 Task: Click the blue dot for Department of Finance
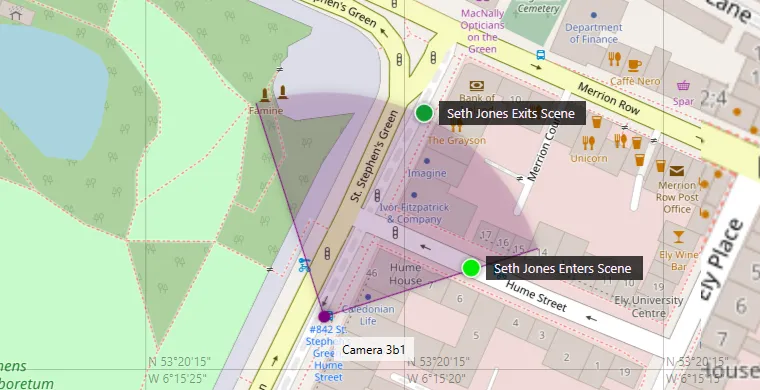click(x=594, y=15)
